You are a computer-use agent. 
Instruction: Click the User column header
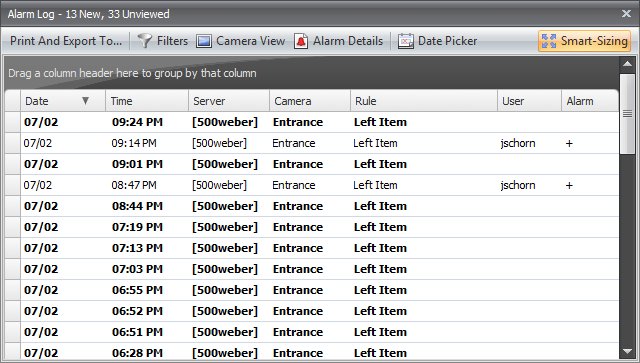529,101
